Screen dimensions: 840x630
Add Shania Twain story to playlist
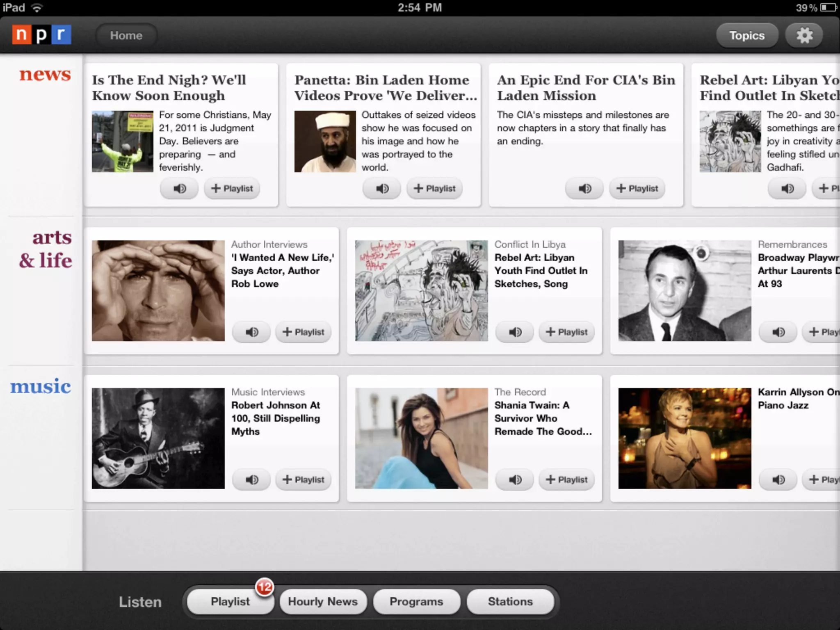tap(567, 480)
